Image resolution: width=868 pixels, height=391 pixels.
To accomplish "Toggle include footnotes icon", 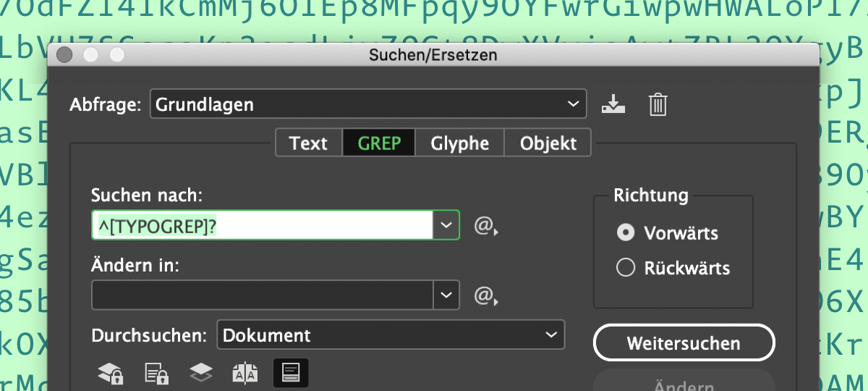I will point(291,373).
